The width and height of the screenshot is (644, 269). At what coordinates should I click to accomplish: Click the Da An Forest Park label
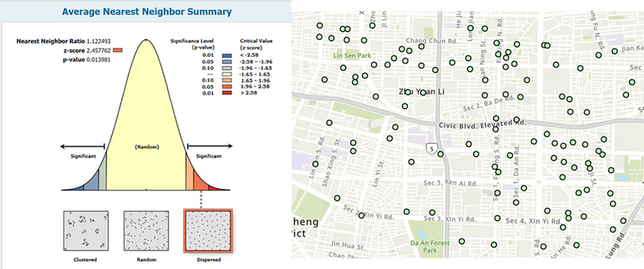click(430, 247)
